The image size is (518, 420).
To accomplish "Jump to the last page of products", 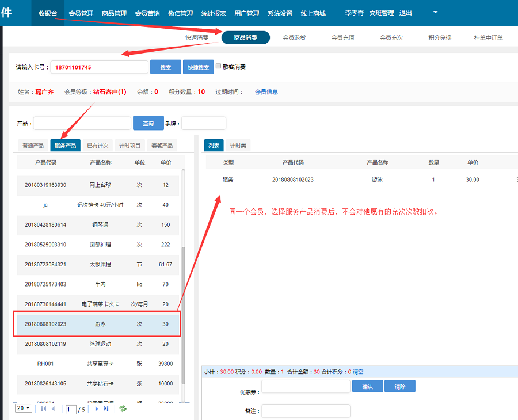I will 106,409.
